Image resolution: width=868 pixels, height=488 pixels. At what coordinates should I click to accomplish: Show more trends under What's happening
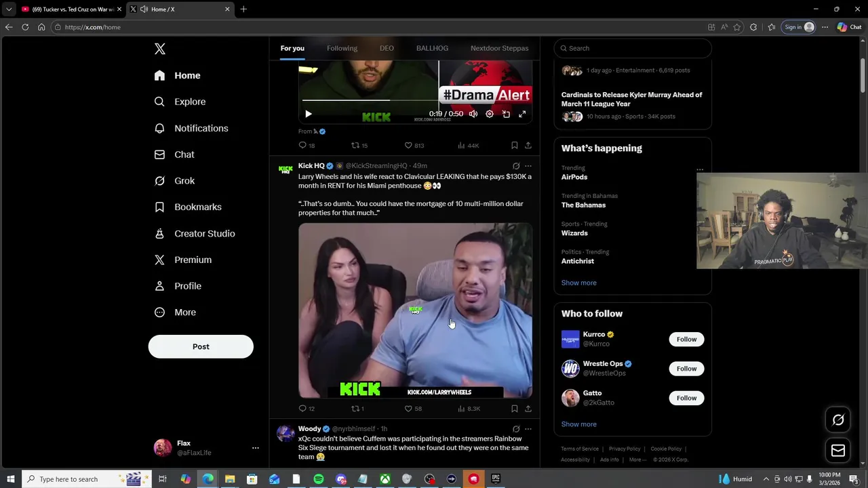tap(579, 283)
